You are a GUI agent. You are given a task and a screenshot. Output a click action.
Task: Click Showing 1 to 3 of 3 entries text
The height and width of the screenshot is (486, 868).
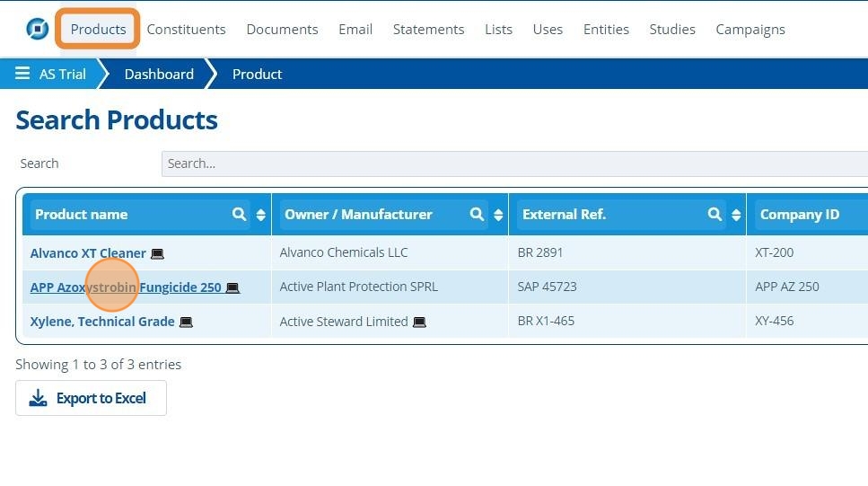pos(99,364)
